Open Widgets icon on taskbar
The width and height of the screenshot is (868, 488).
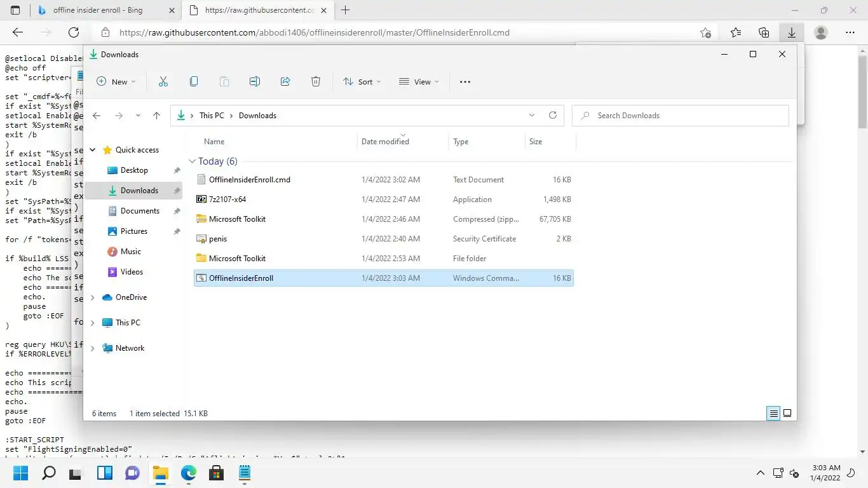(104, 473)
